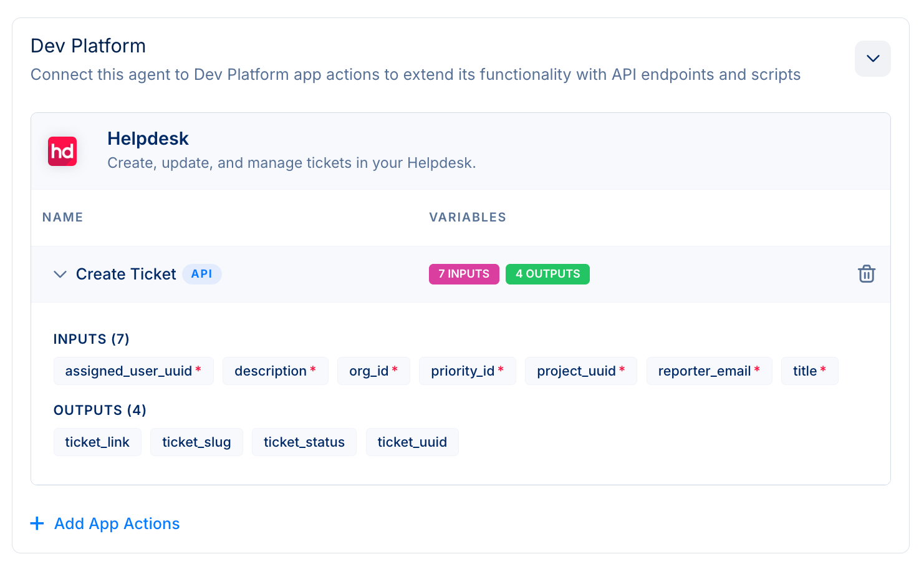
Task: Collapse the Dev Platform section
Action: pos(872,59)
